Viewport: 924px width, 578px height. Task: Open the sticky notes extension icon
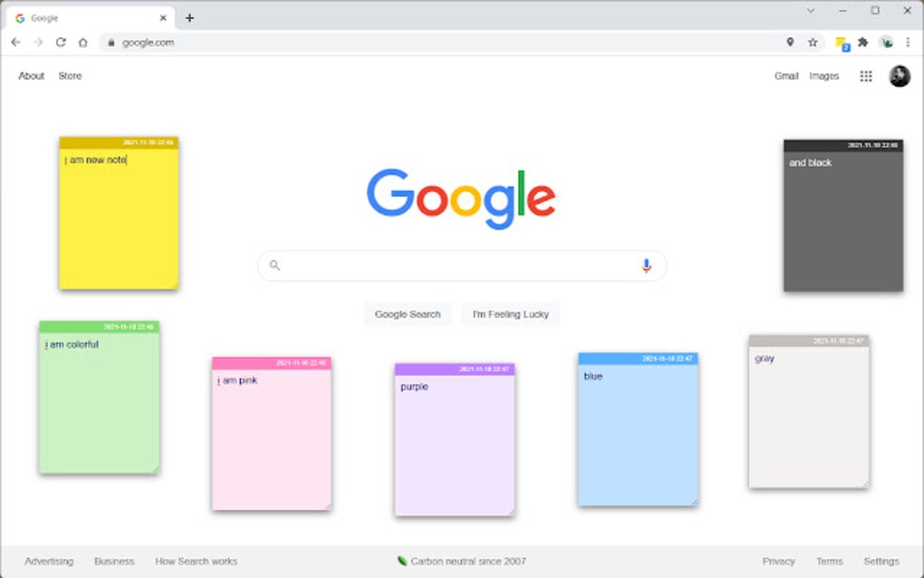(840, 42)
